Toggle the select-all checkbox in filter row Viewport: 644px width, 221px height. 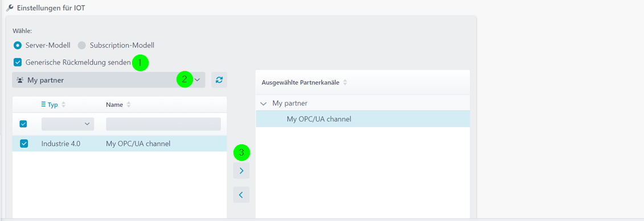point(24,124)
